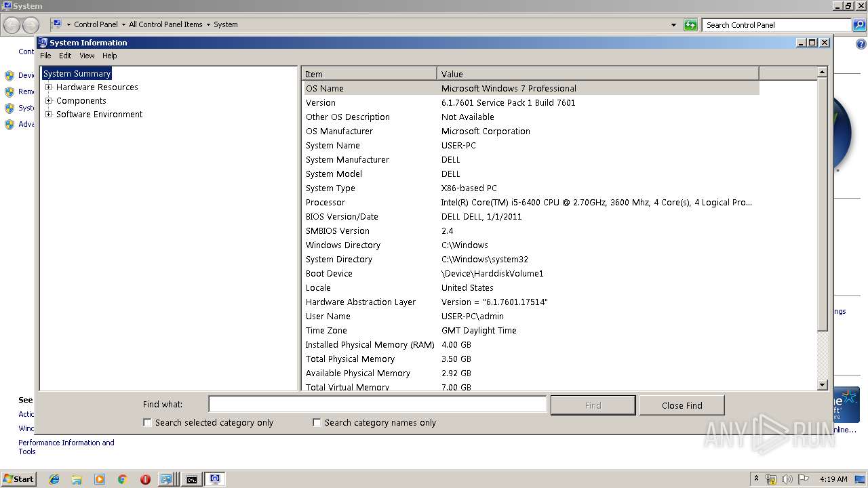Viewport: 868px width, 488px height.
Task: Click the taskbar clock showing 4:19 AM
Action: (x=833, y=479)
